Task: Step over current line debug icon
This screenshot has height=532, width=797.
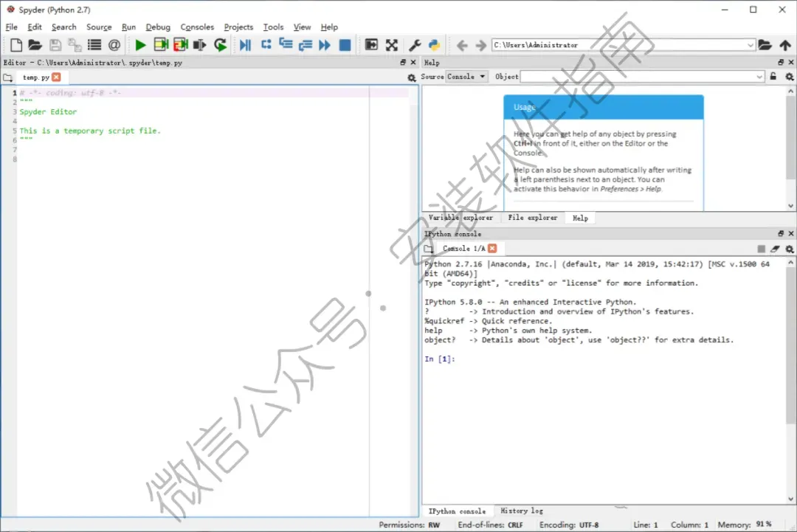Action: 266,45
